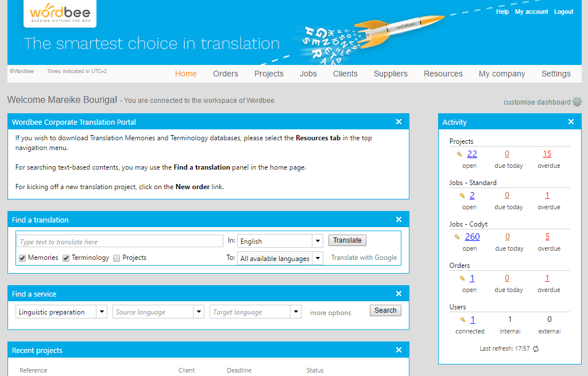This screenshot has height=376, width=588.
Task: Click key icon next to open Projects count
Action: click(x=459, y=154)
